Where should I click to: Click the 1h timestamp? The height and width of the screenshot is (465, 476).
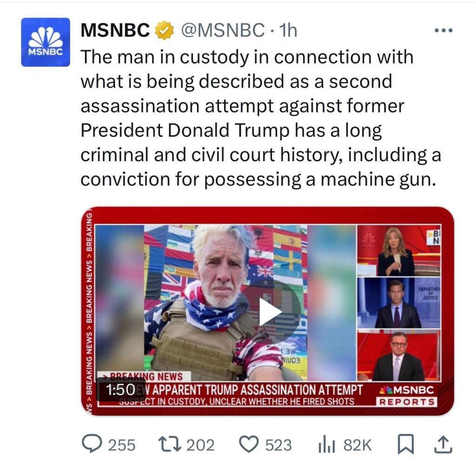[x=287, y=31]
